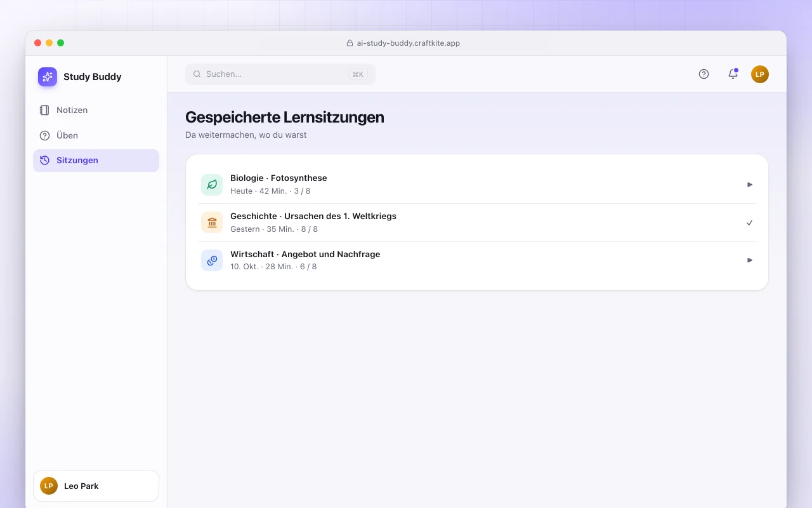Click the notebook icon beside Notizen
The width and height of the screenshot is (812, 508).
pos(44,110)
